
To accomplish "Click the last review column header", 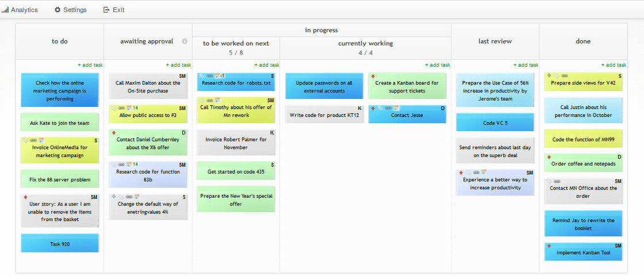I will pos(495,41).
